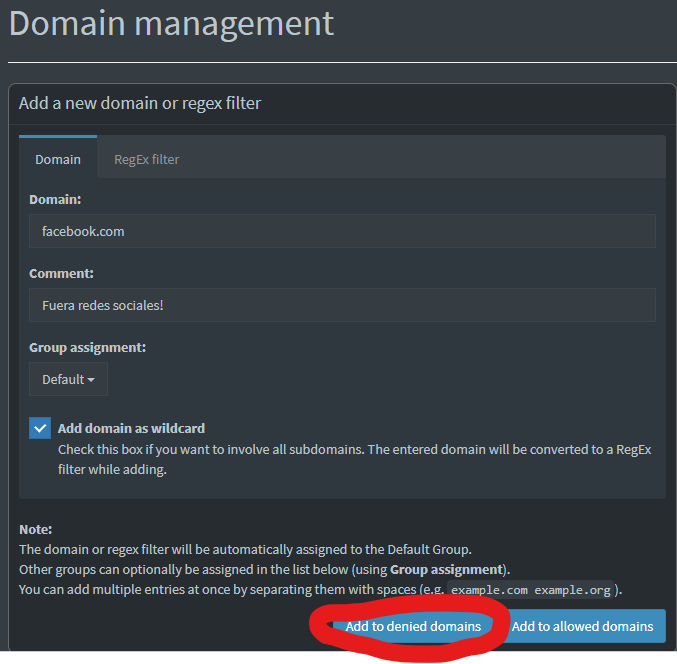Open the Default group assignment dropdown
This screenshot has height=664, width=677.
(68, 379)
